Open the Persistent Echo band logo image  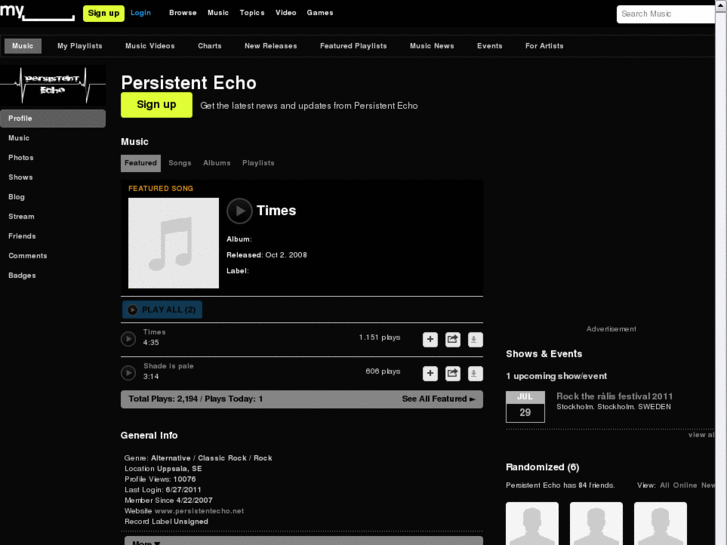pyautogui.click(x=53, y=85)
